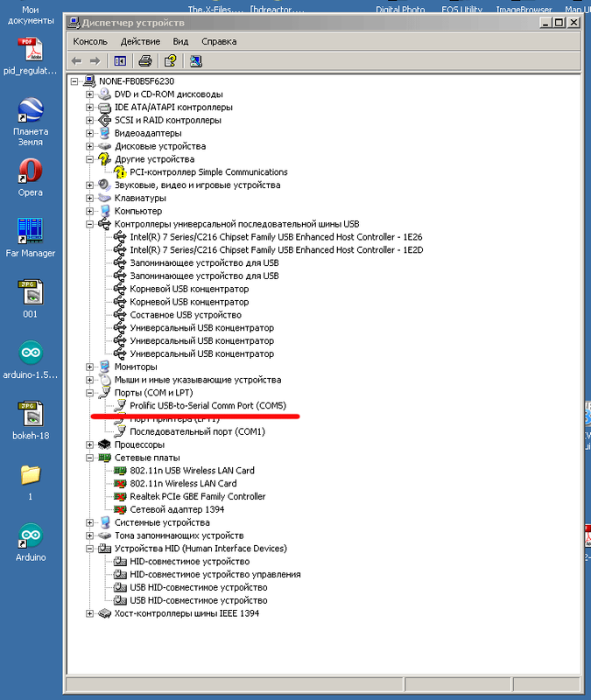Image resolution: width=591 pixels, height=700 pixels.
Task: Collapse the USB контроллеры node
Action: [x=90, y=224]
